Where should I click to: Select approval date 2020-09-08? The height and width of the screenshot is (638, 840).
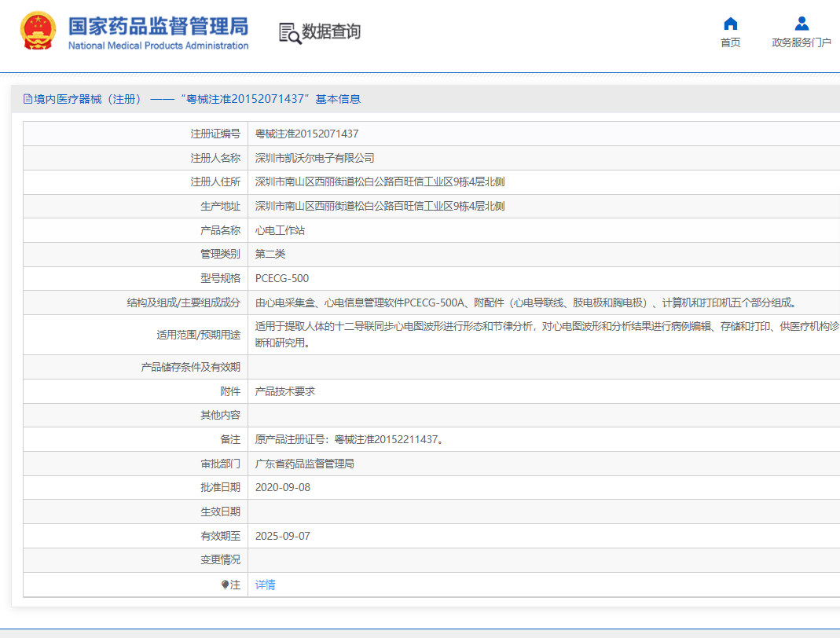pyautogui.click(x=282, y=487)
